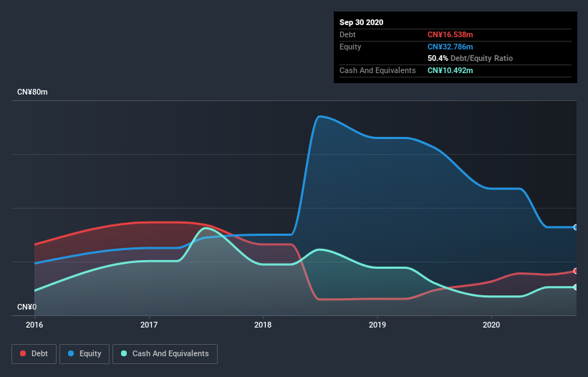
Task: Toggle the Cash And Equivalents legend button
Action: (x=165, y=354)
